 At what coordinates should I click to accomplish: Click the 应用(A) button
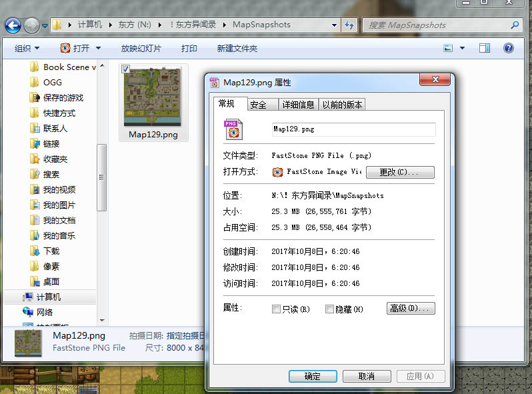click(x=421, y=376)
